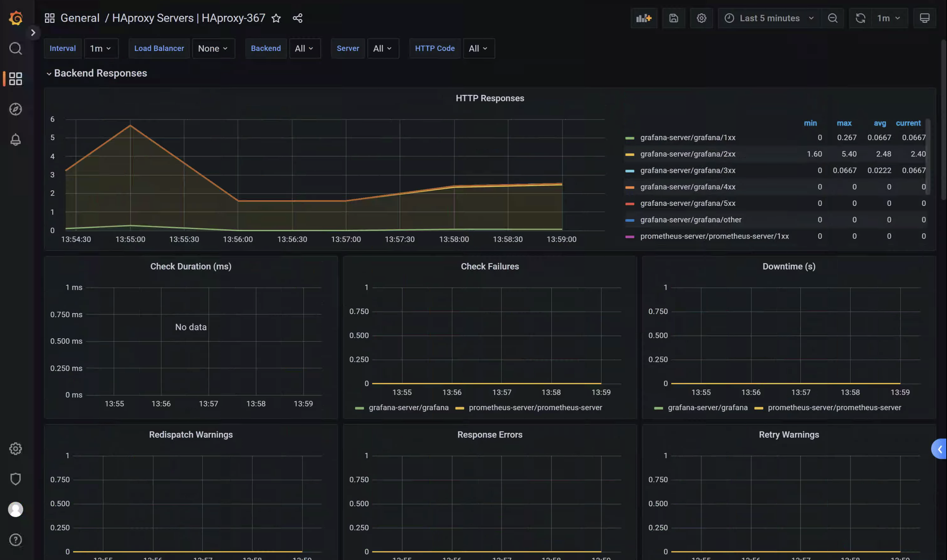Open the HTTP Code All dropdown
The height and width of the screenshot is (560, 947).
(x=478, y=48)
